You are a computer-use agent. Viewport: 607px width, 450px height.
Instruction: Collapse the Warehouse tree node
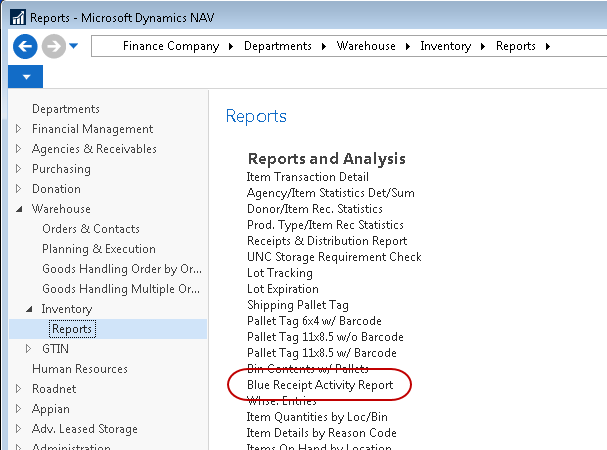18,209
